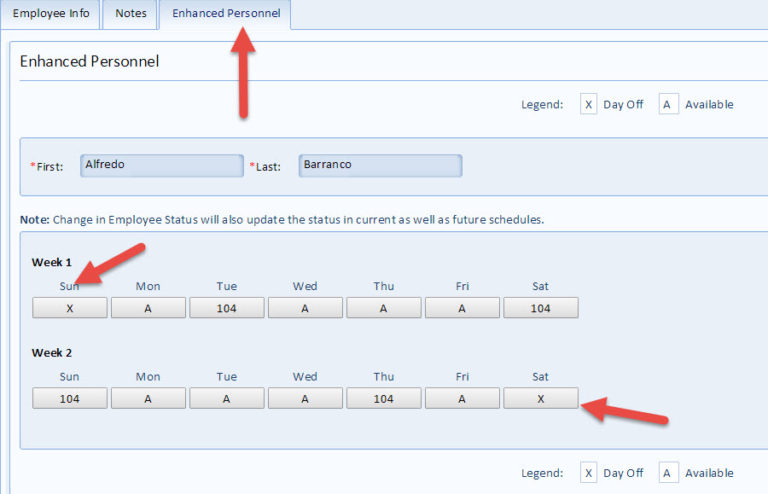Viewport: 768px width, 494px height.
Task: Click the Last name field containing Barranco
Action: click(380, 166)
